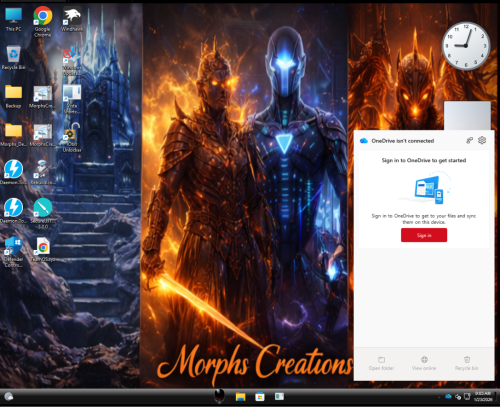The width and height of the screenshot is (500, 407).
Task: Click the OneDrive Open folder button
Action: click(x=381, y=363)
